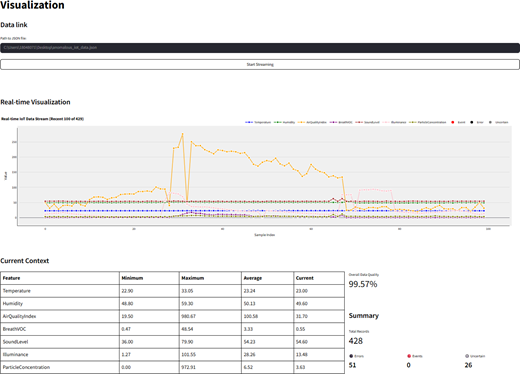Select the 'Temperature' row label
Image resolution: width=520 pixels, height=374 pixels.
pos(17,291)
